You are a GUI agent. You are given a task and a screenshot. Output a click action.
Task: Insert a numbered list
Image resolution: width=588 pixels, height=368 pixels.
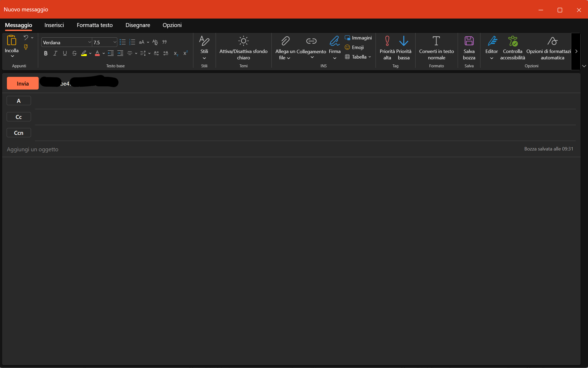[132, 42]
